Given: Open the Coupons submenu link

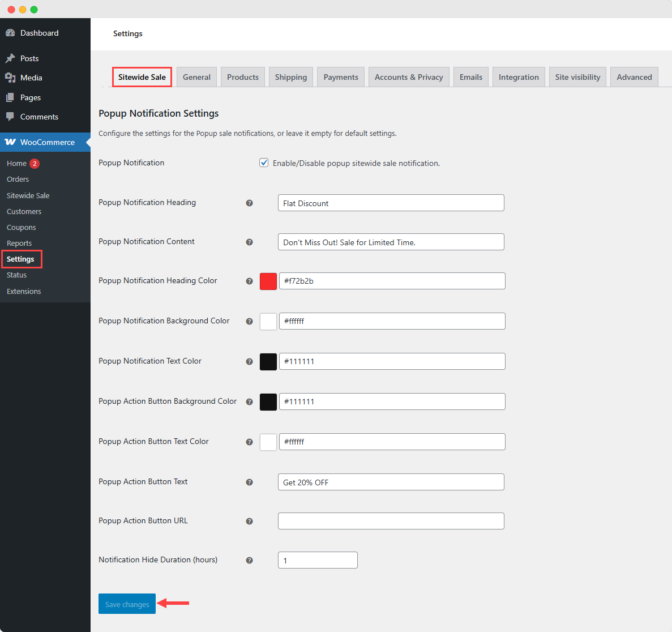Looking at the screenshot, I should [22, 227].
